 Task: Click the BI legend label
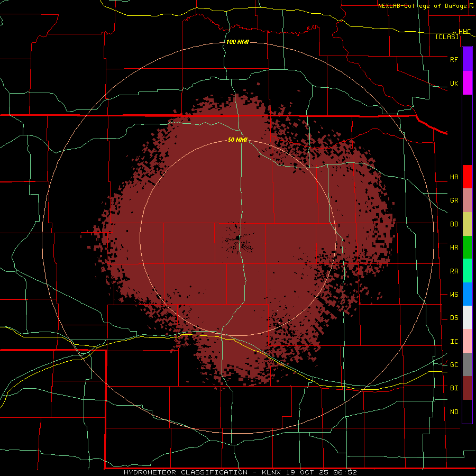click(454, 388)
